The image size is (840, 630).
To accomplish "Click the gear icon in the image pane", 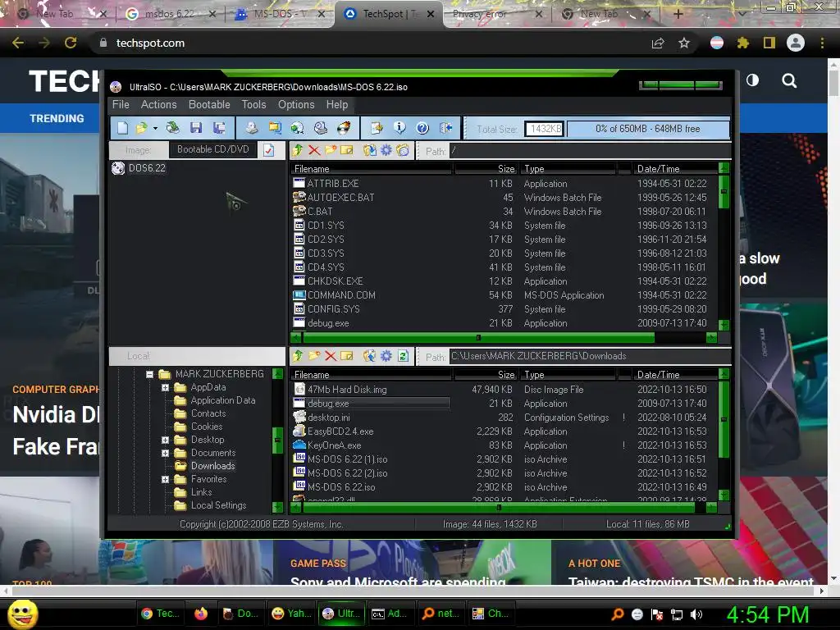I will (x=386, y=151).
